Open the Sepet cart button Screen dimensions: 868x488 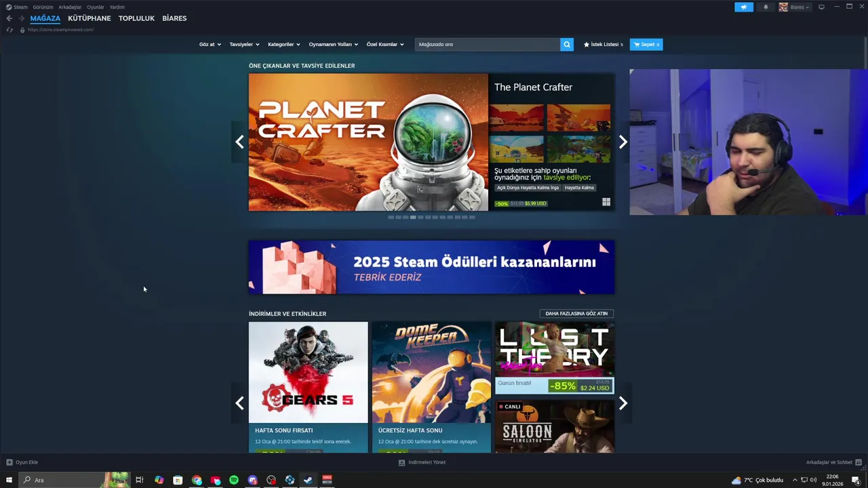646,44
